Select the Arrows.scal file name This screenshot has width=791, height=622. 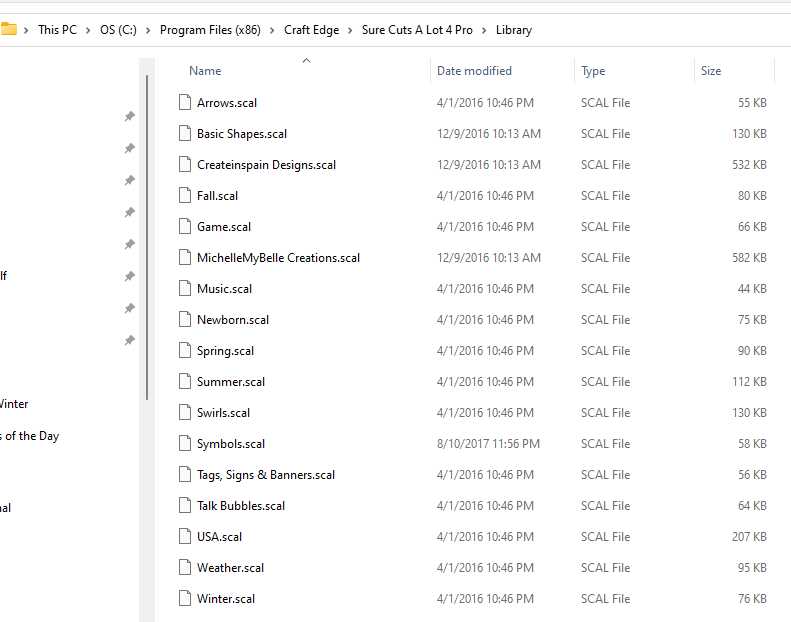227,103
